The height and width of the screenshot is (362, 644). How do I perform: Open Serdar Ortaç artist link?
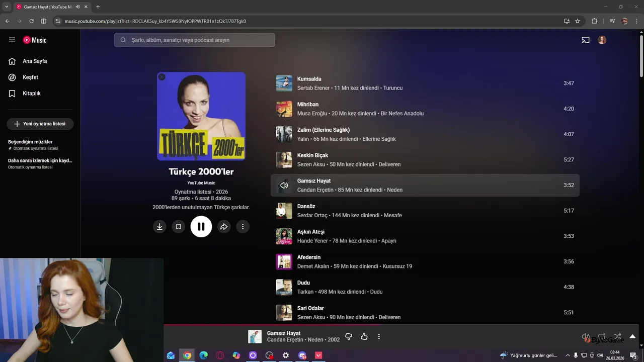click(312, 215)
